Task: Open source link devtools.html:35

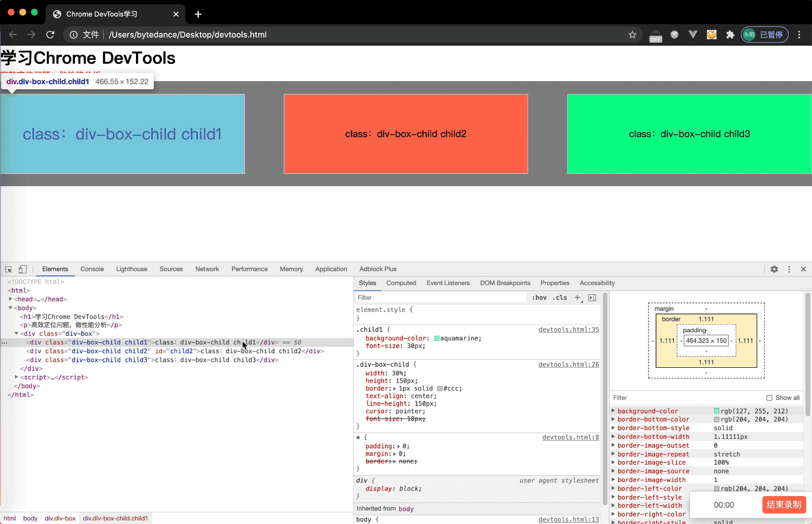Action: (568, 330)
